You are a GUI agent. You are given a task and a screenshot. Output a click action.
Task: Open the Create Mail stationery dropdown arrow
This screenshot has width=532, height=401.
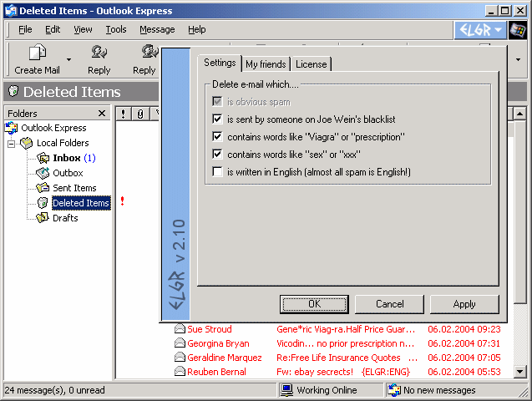pos(68,59)
